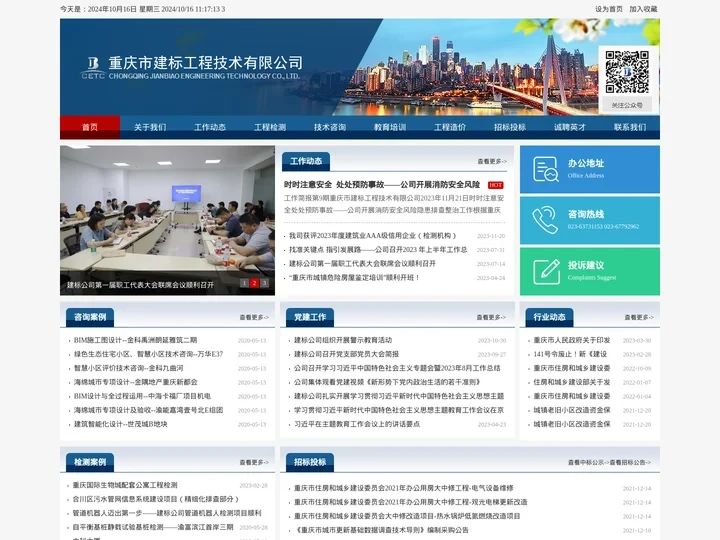Open the 投诉建议 green panel
Viewport: 720px width, 540px height.
(x=590, y=271)
